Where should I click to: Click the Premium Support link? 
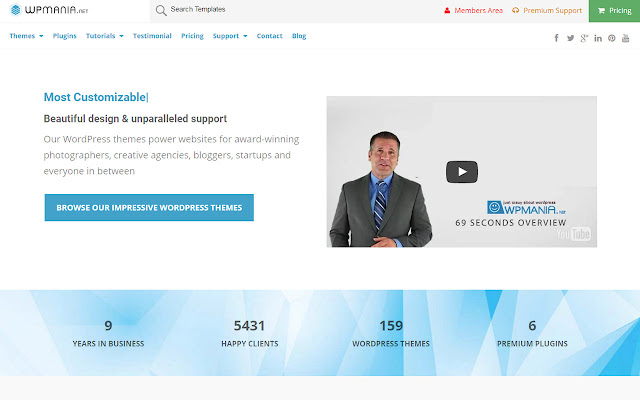pyautogui.click(x=547, y=11)
